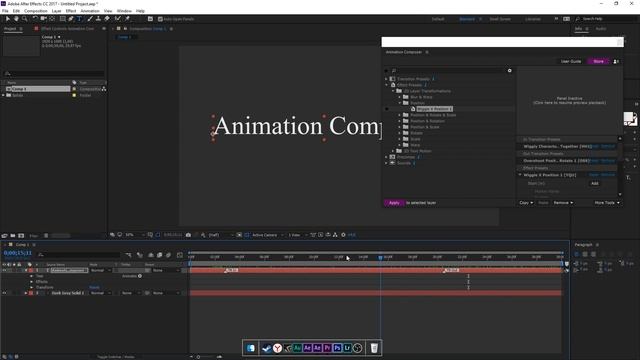The height and width of the screenshot is (360, 640).
Task: Toggle the timeline Graph Editor button
Action: (180, 255)
